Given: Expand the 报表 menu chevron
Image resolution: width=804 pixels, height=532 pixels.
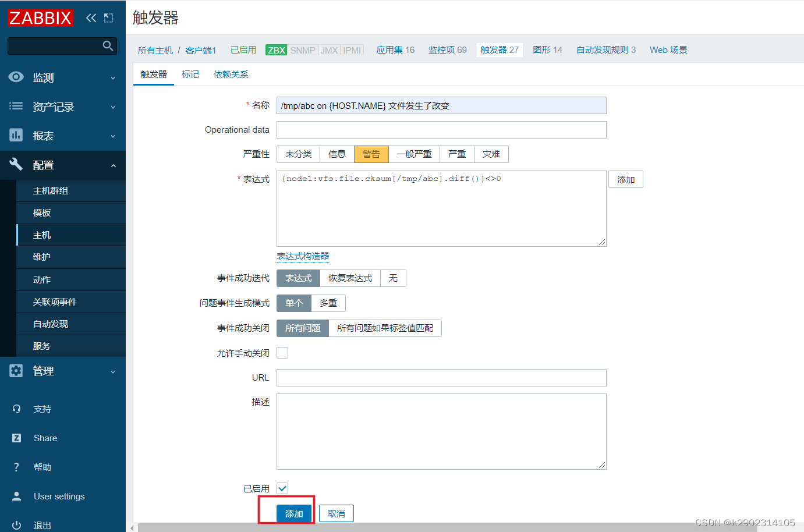Looking at the screenshot, I should pyautogui.click(x=113, y=136).
